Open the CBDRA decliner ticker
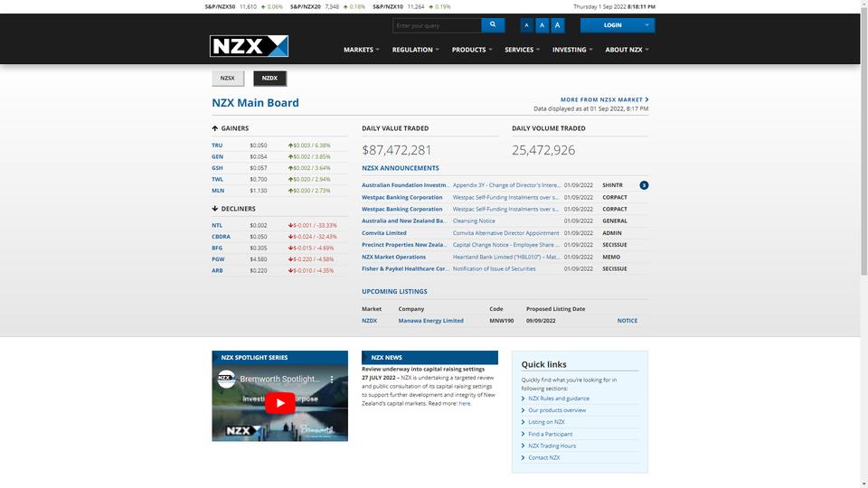The width and height of the screenshot is (868, 488). coord(221,236)
